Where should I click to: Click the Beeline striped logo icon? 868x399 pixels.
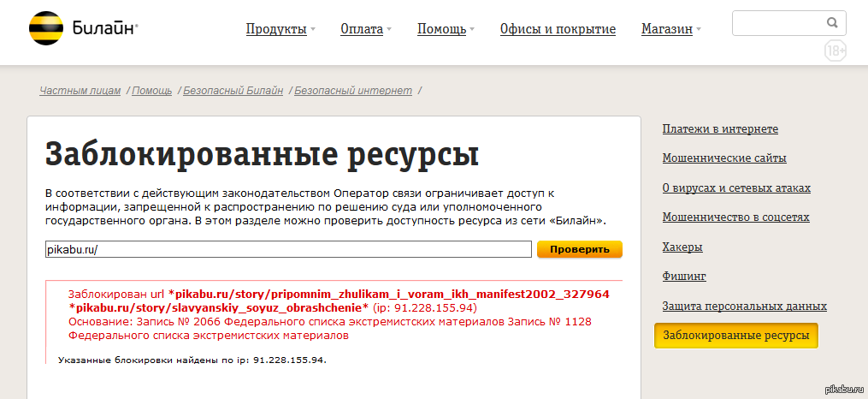pyautogui.click(x=42, y=29)
